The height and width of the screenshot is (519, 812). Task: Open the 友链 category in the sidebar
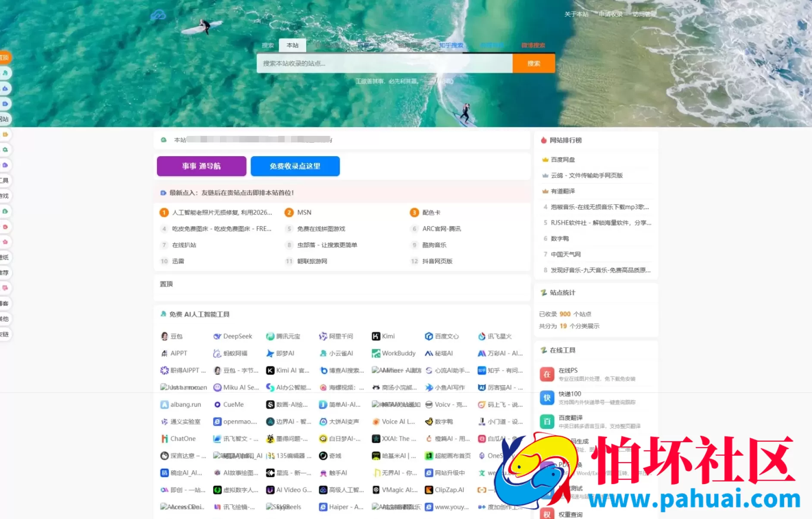[x=5, y=334]
